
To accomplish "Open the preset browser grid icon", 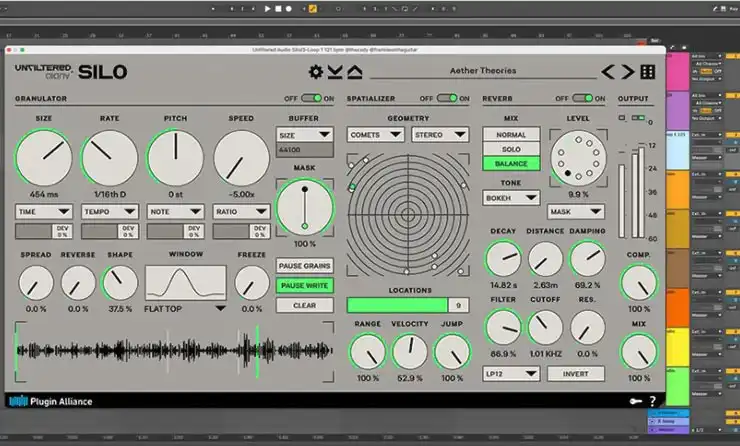I will (648, 72).
